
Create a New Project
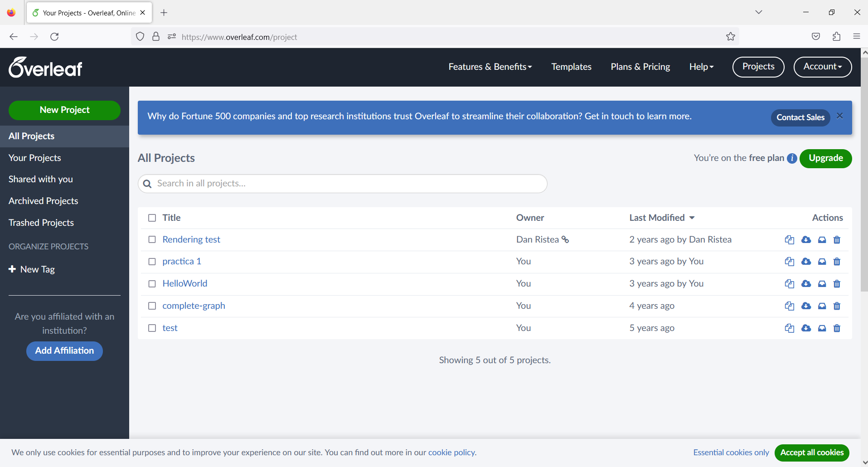64,110
